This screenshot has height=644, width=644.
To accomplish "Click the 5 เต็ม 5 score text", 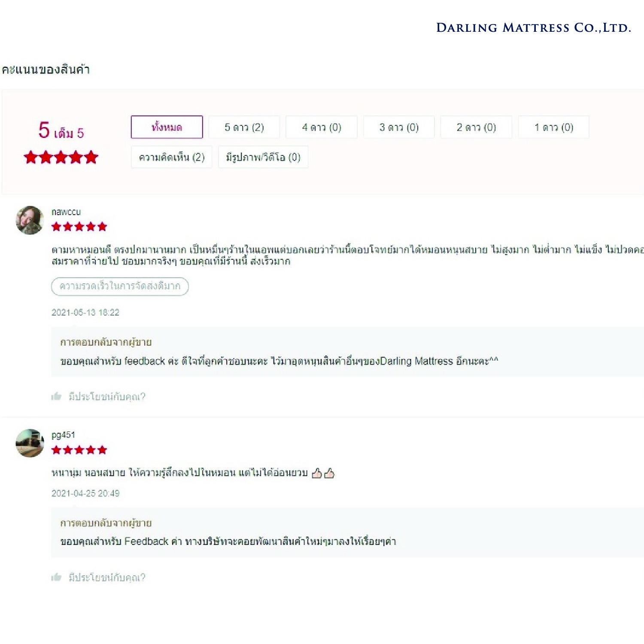I will click(x=61, y=131).
